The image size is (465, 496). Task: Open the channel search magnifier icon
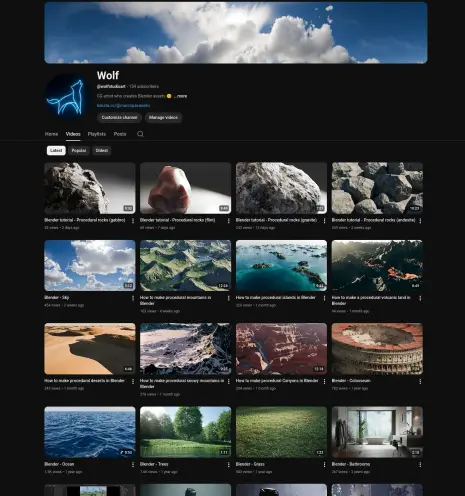point(140,134)
